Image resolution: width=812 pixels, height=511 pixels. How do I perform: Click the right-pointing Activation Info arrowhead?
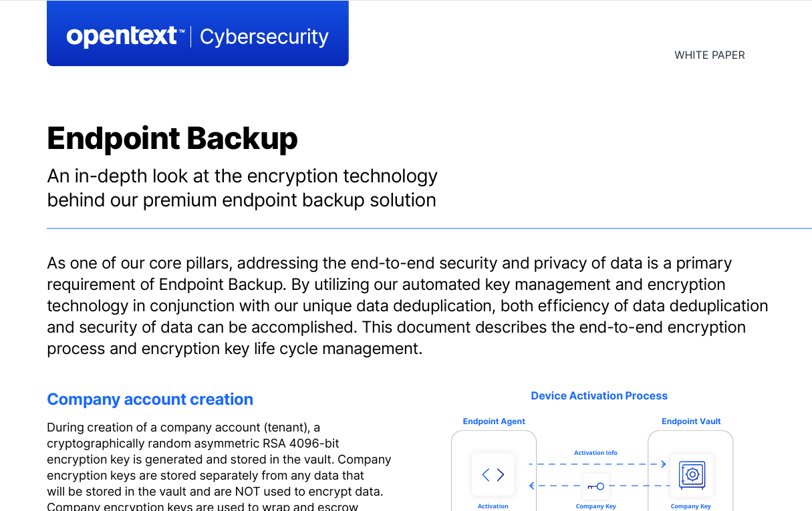[663, 464]
